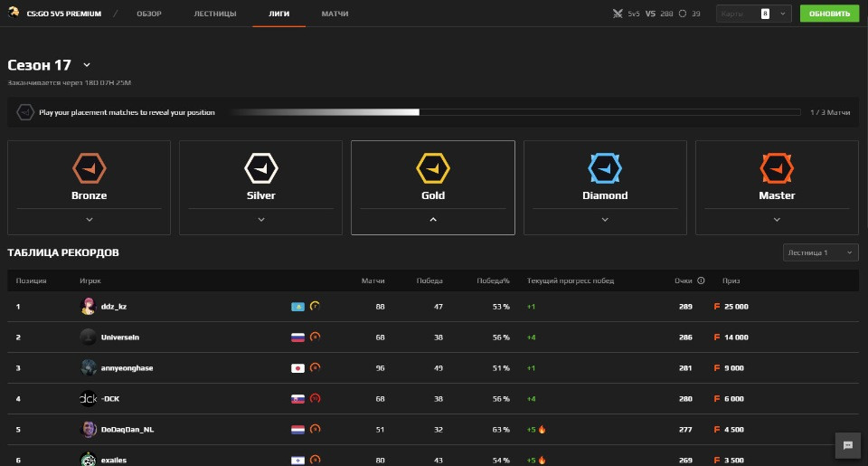Click the placement matches hexagon icon

pyautogui.click(x=25, y=112)
